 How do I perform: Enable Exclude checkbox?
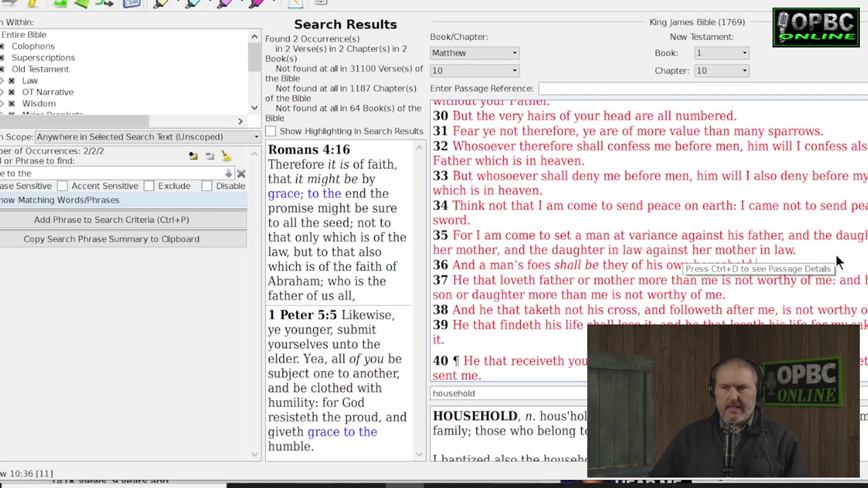[149, 186]
